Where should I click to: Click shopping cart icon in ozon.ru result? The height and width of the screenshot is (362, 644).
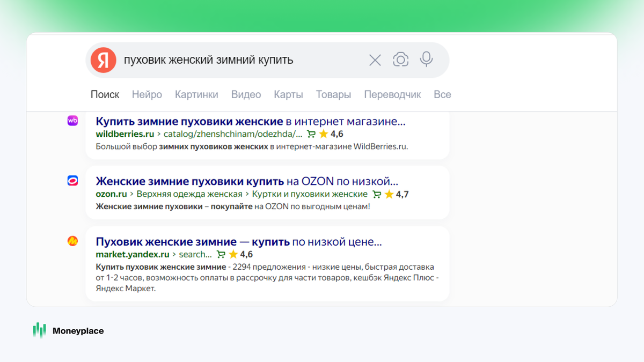point(377,194)
